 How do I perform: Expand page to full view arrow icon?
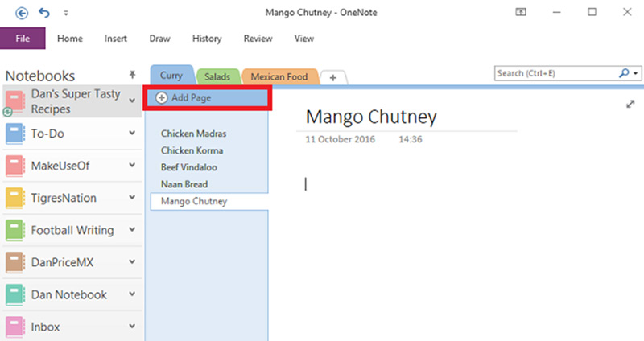tap(630, 105)
